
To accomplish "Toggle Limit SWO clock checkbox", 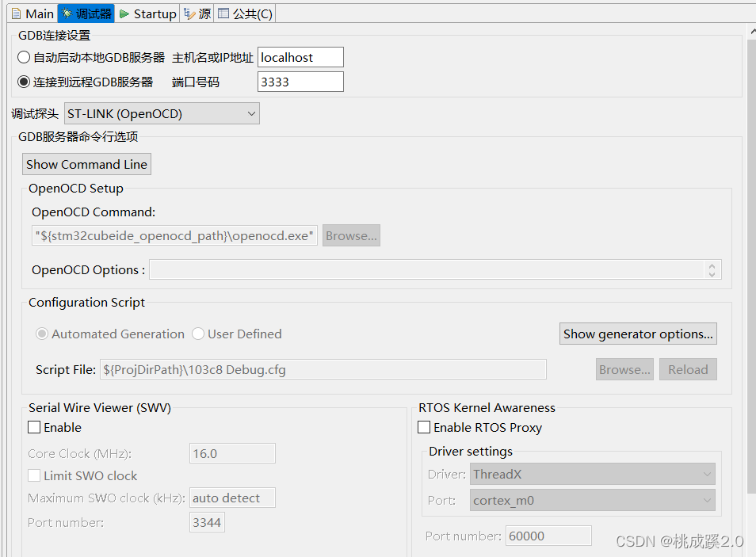I will click(x=34, y=475).
